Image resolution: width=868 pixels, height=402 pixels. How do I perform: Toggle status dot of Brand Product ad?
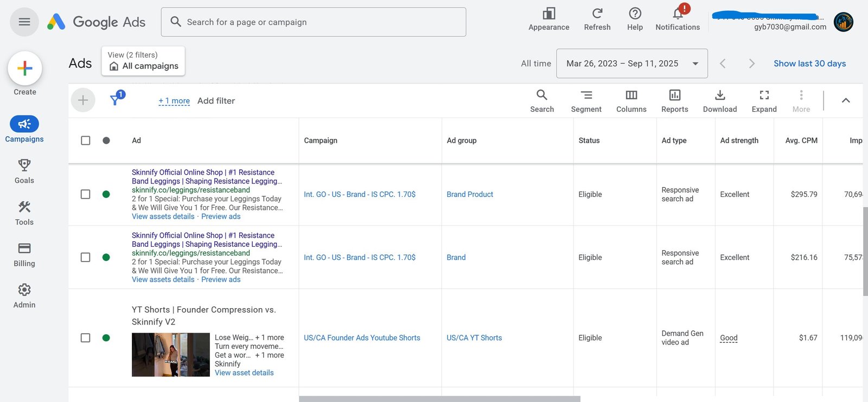click(x=106, y=194)
